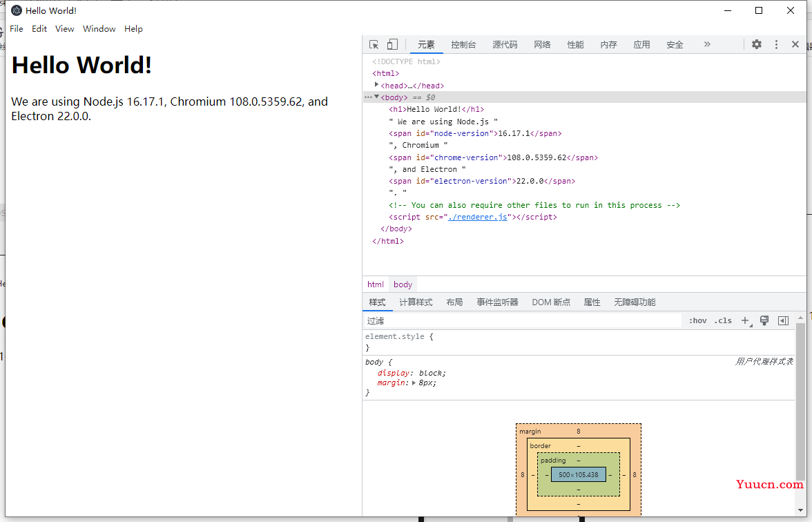
Task: Switch to the 网络 tab
Action: tap(542, 44)
